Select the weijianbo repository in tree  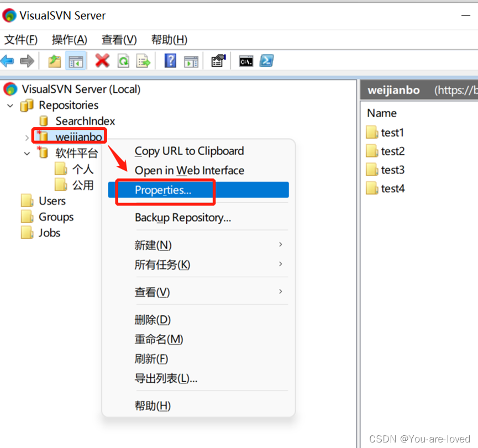click(x=78, y=137)
